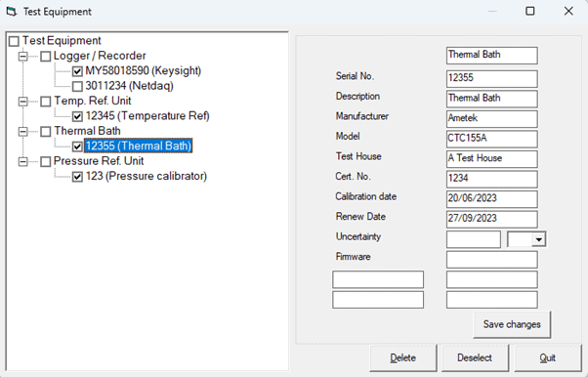Tick the root Test Equipment checkbox
Viewport: 588px width, 377px height.
(x=14, y=41)
